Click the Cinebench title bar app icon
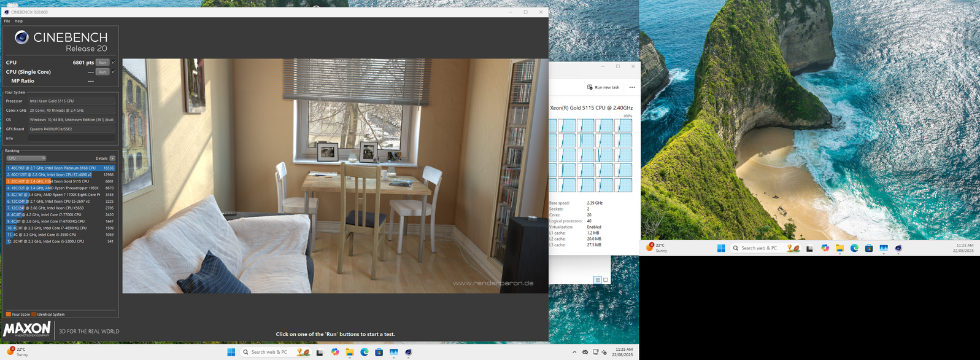The width and height of the screenshot is (980, 360). pos(7,12)
